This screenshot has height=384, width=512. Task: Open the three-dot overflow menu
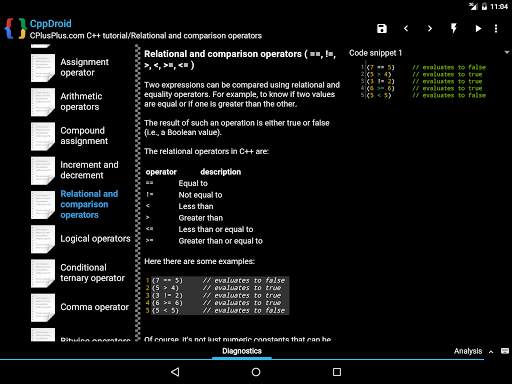point(496,29)
